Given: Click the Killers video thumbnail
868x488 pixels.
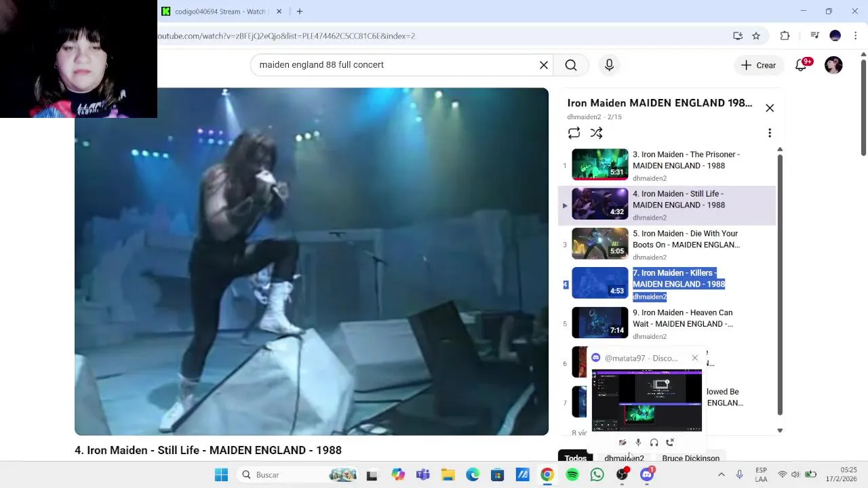Looking at the screenshot, I should pos(599,283).
